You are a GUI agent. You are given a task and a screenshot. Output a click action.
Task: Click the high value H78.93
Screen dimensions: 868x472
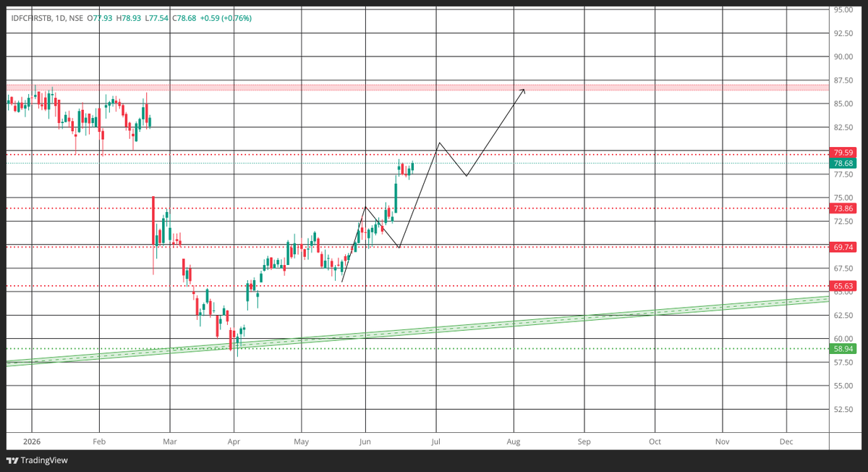[129, 18]
